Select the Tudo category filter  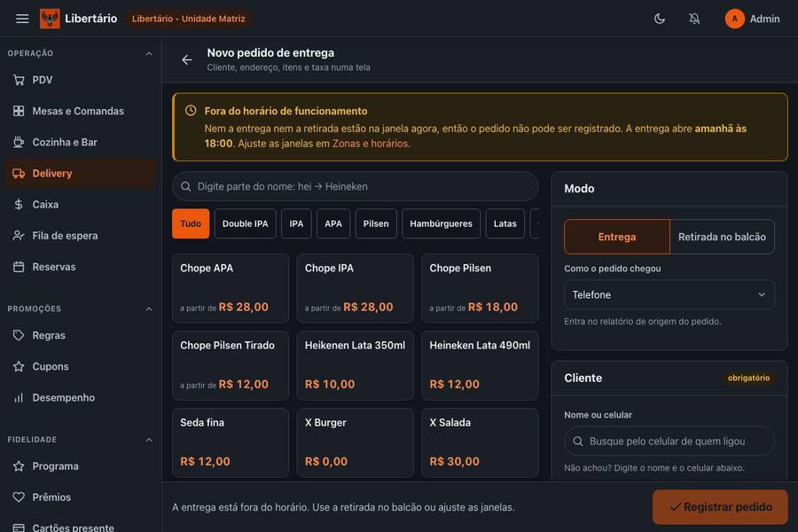[191, 223]
